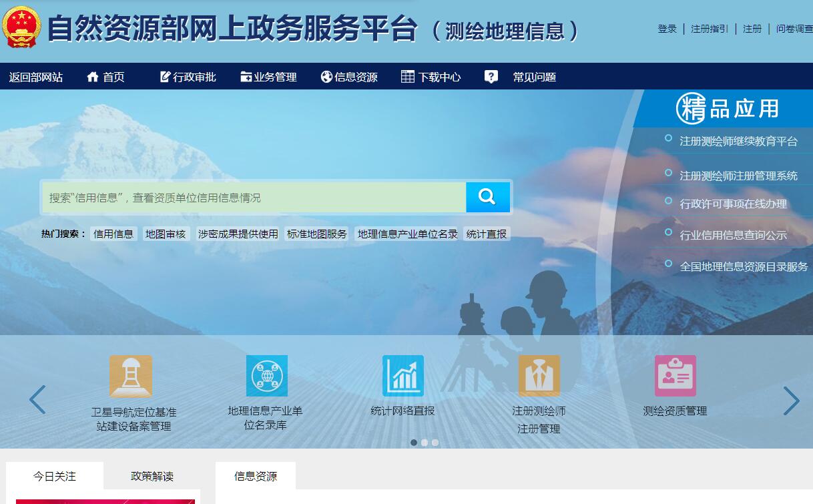Click the national emblem logo
The height and width of the screenshot is (504, 813).
(x=22, y=28)
